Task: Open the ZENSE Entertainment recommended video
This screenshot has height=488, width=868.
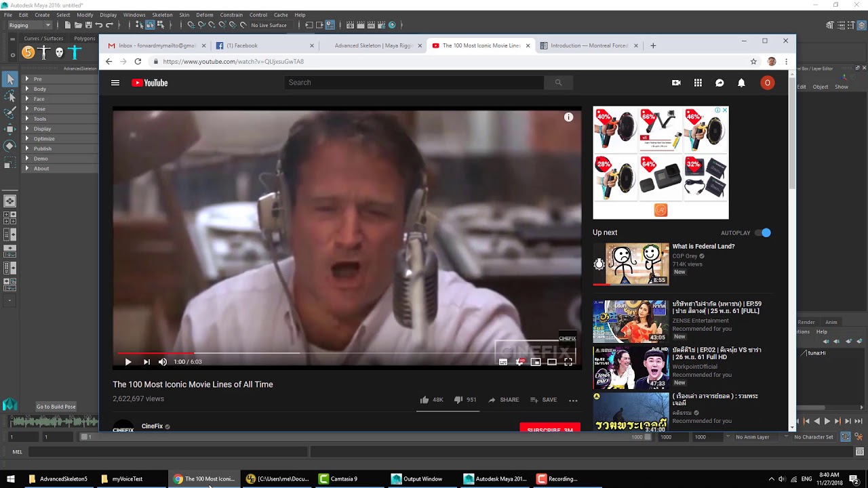Action: coord(631,322)
